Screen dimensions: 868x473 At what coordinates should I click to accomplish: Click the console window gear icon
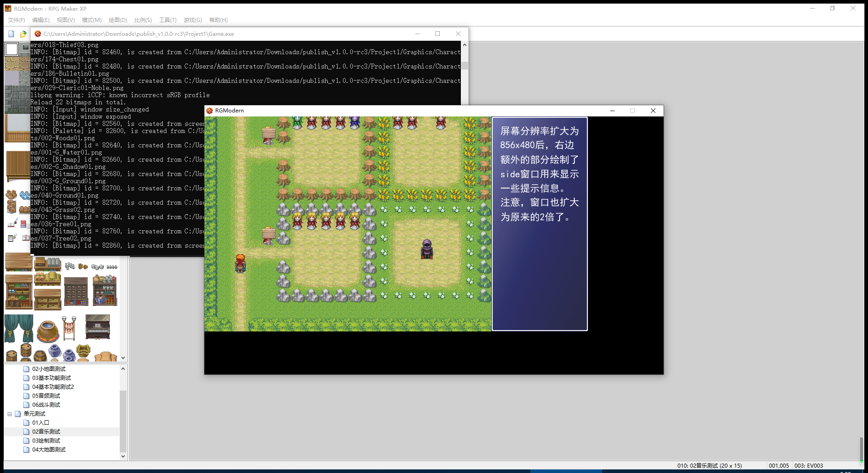(x=38, y=34)
